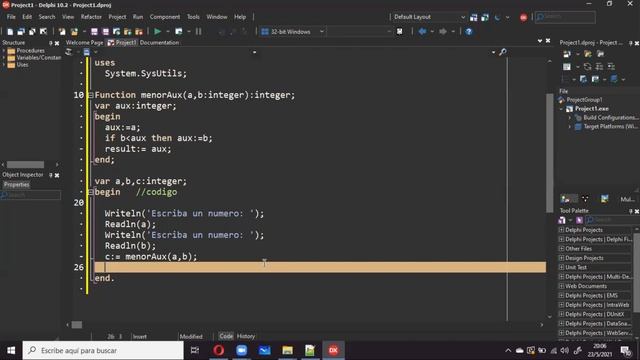Click the icon next to the platform selector

click(400, 31)
